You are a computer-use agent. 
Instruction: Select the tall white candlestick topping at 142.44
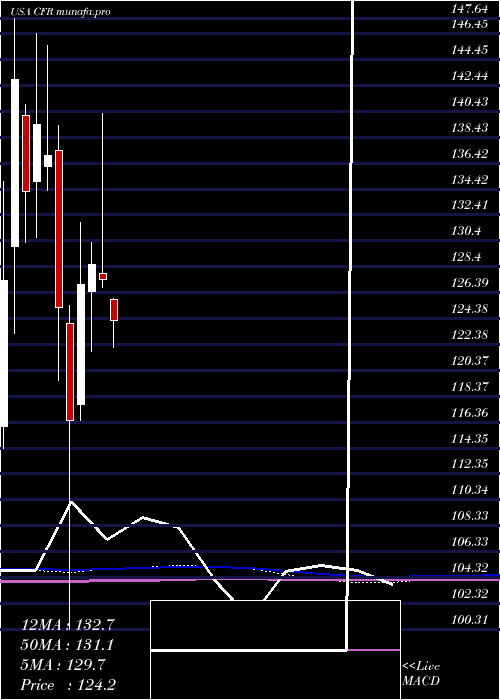click(x=15, y=163)
